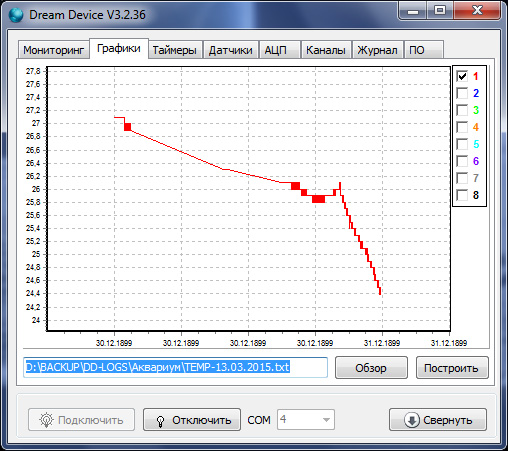
Task: Select the Датчики tab
Action: pyautogui.click(x=230, y=50)
